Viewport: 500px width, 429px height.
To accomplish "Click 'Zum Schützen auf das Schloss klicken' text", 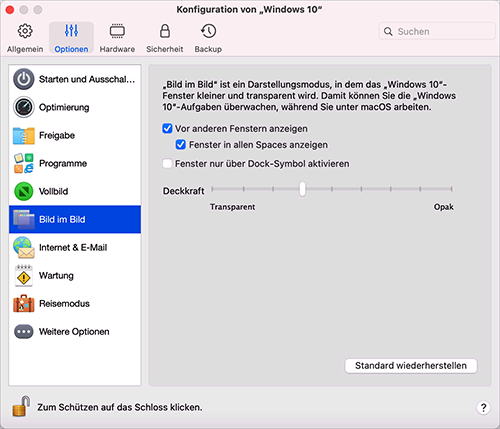I will click(120, 407).
